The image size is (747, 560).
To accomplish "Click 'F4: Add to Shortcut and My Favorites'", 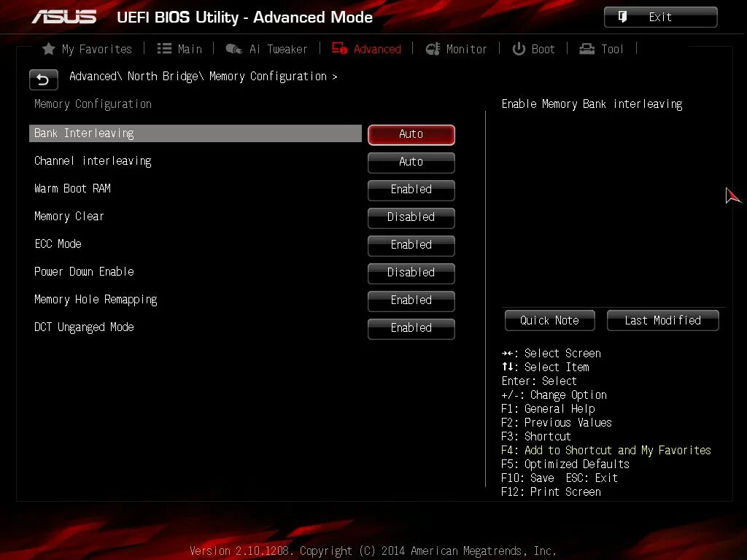I will pos(606,451).
